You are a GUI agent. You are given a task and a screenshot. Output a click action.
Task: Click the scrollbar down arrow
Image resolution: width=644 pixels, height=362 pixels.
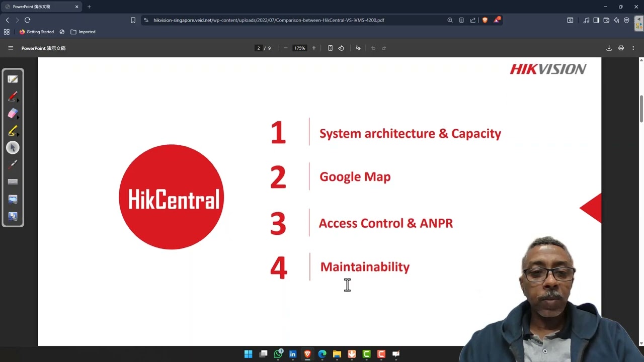(641, 343)
